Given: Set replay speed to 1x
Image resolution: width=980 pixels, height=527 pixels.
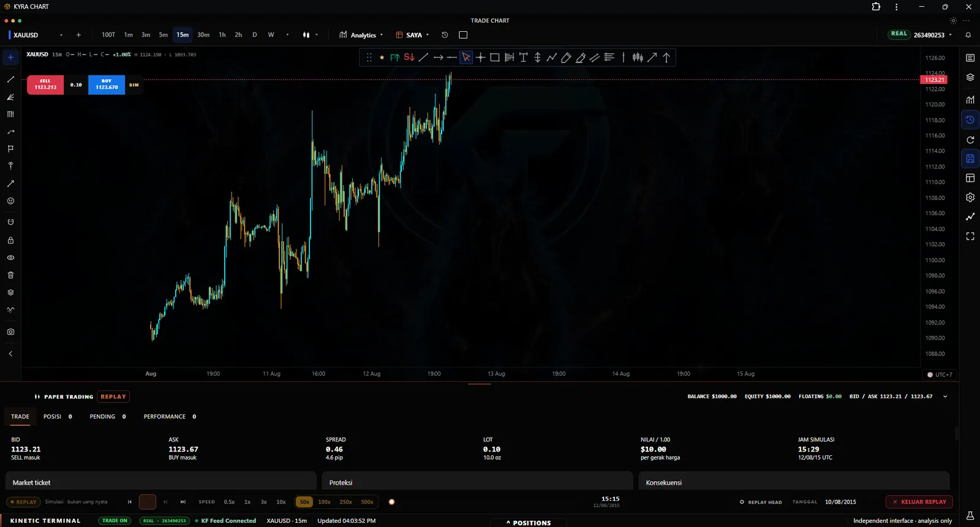Looking at the screenshot, I should click(247, 502).
